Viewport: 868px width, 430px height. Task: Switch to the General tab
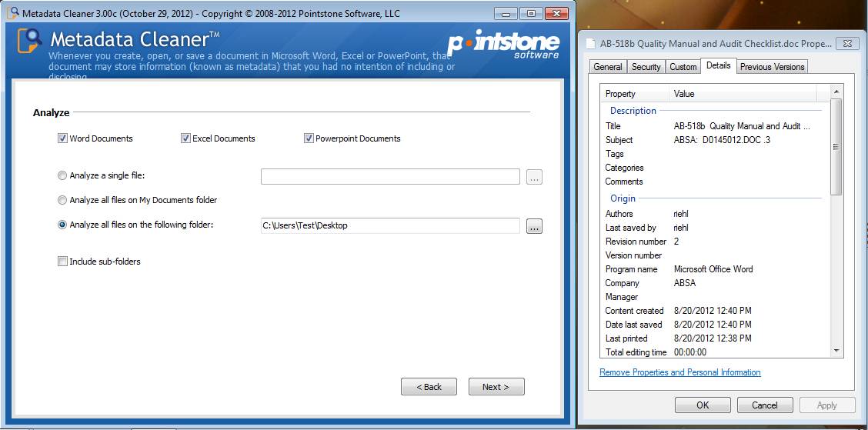(x=607, y=67)
